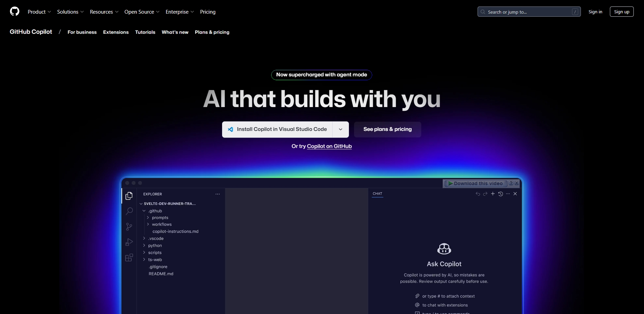Go to GitHub home via the Octocat logo
This screenshot has width=644, height=314.
(15, 12)
